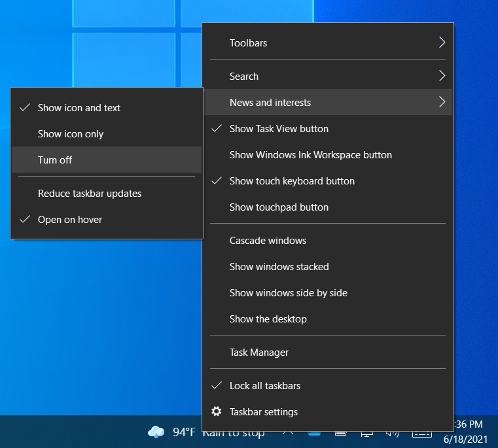Open the touch keyboard tray icon
Image resolution: width=498 pixels, height=448 pixels.
(x=421, y=433)
